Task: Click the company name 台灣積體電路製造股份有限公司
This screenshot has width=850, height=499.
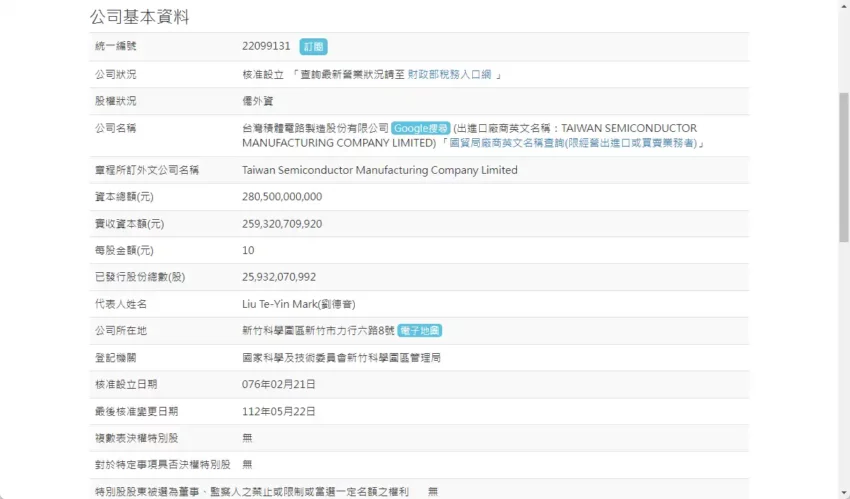Action: pyautogui.click(x=315, y=128)
